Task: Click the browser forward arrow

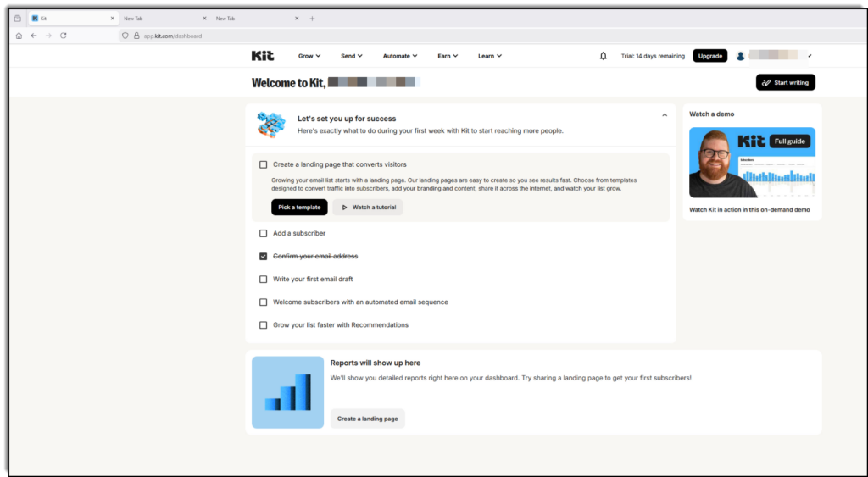Action: [x=48, y=36]
